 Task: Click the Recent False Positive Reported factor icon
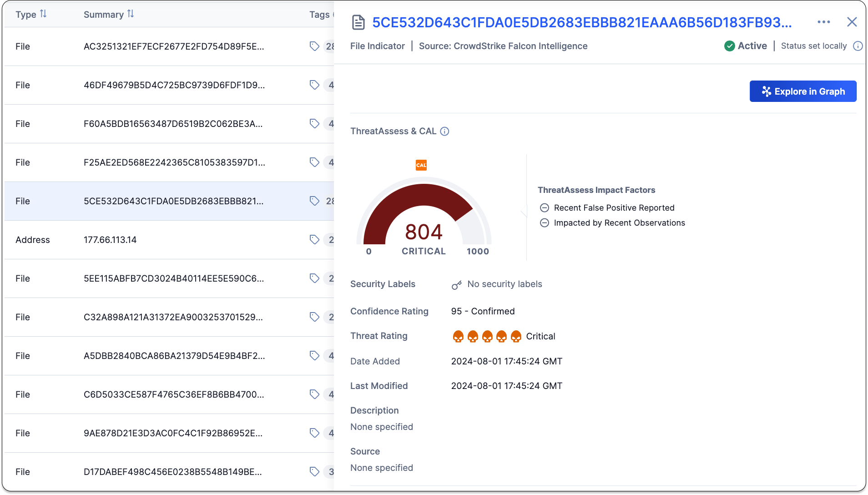[x=544, y=208]
